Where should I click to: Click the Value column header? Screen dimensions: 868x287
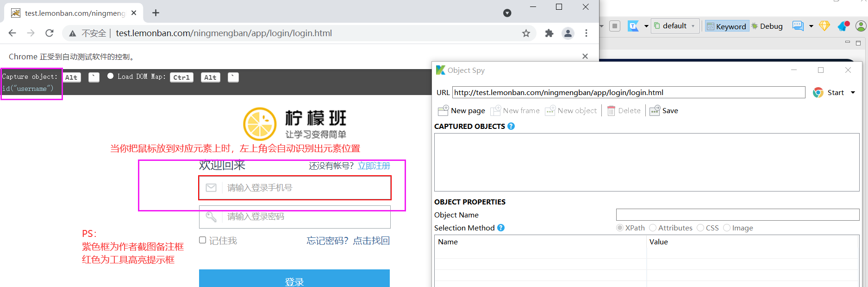(x=753, y=242)
